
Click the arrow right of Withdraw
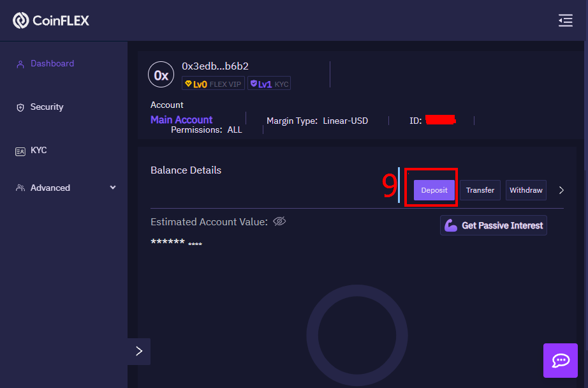pyautogui.click(x=561, y=190)
